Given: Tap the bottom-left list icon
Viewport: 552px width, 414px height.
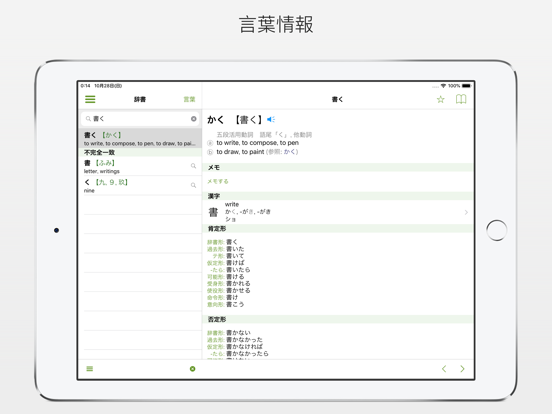Looking at the screenshot, I should [x=90, y=369].
